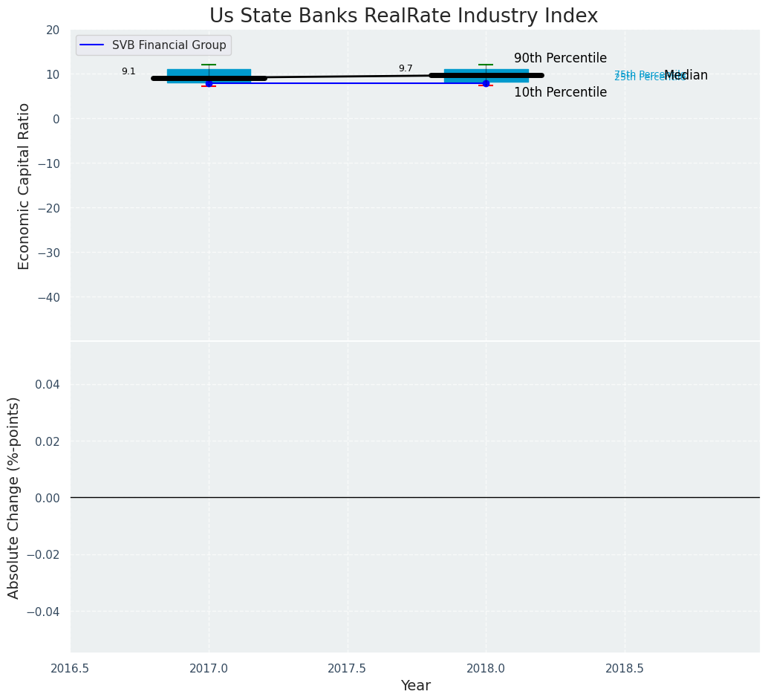Click the green upper whisker cap for 2017
This screenshot has height=700, width=768.
coord(209,65)
